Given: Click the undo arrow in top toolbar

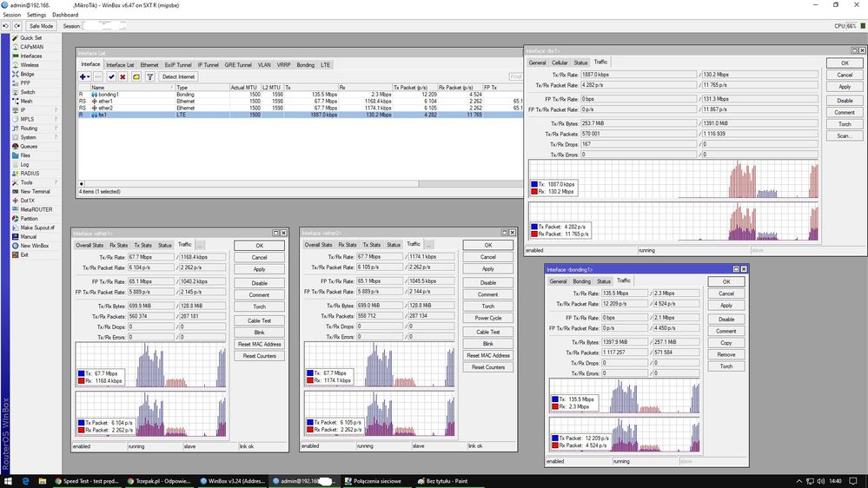Looking at the screenshot, I should tap(6, 26).
